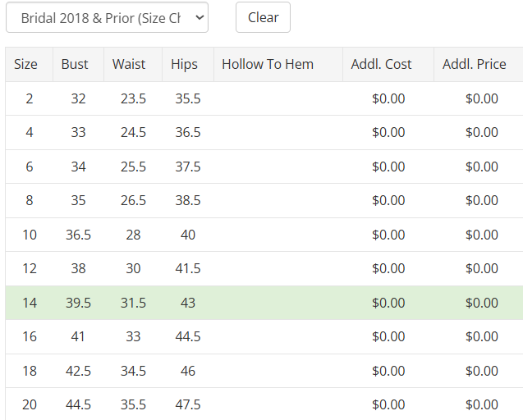Select the size 4 row

(264, 133)
